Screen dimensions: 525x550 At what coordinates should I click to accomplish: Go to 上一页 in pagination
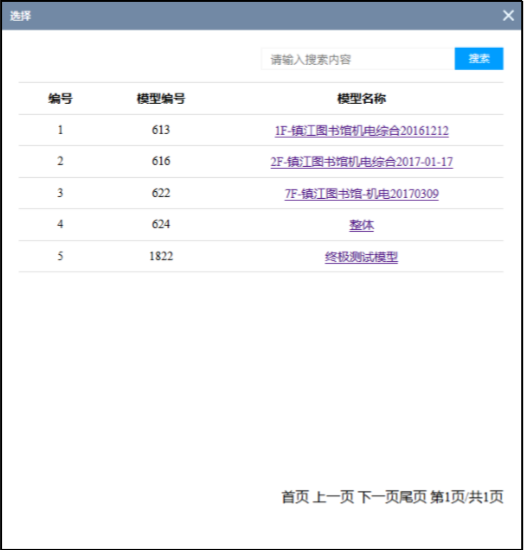click(x=333, y=497)
